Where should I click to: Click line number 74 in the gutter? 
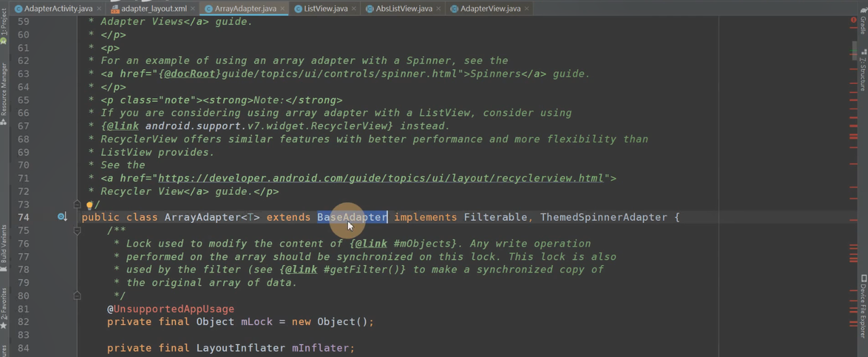coord(23,217)
